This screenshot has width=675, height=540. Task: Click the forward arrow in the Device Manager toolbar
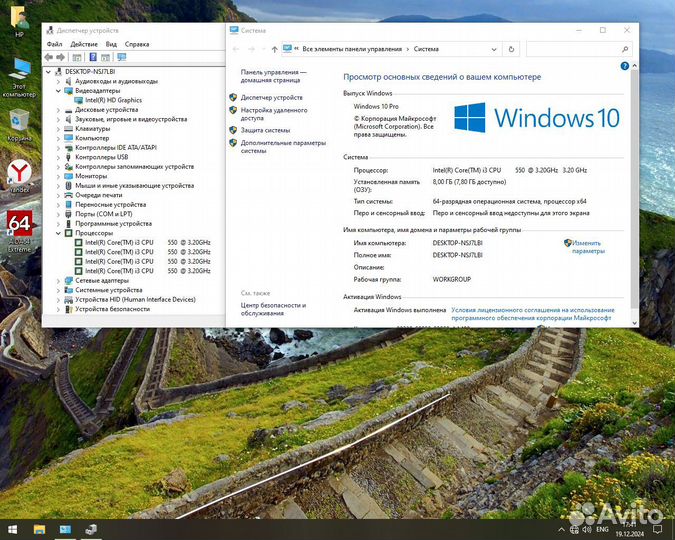61,57
